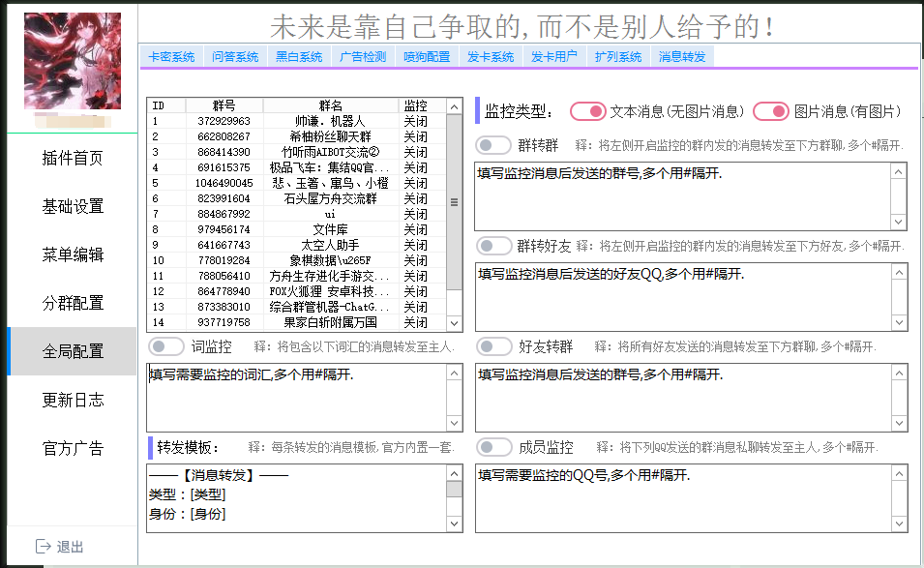Screen dimensions: 924x568
Task: Open the 扩列系统 tab
Action: pos(618,57)
